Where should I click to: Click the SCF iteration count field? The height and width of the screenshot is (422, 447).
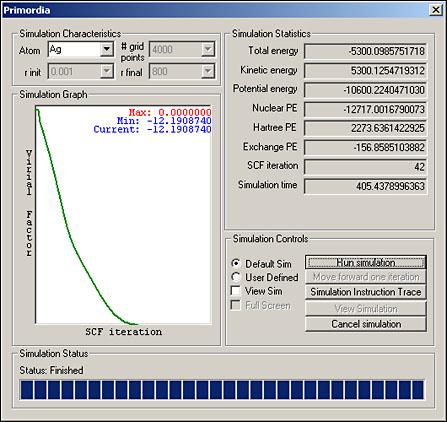(x=365, y=167)
